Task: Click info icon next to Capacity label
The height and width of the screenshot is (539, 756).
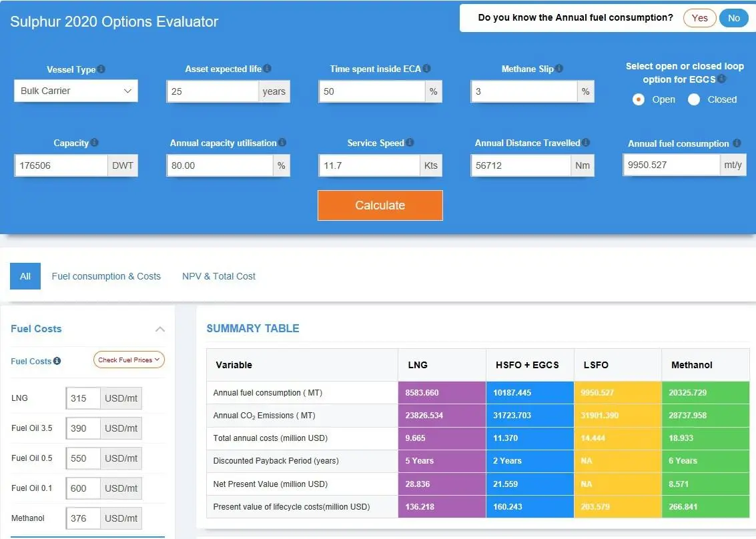Action: tap(95, 142)
